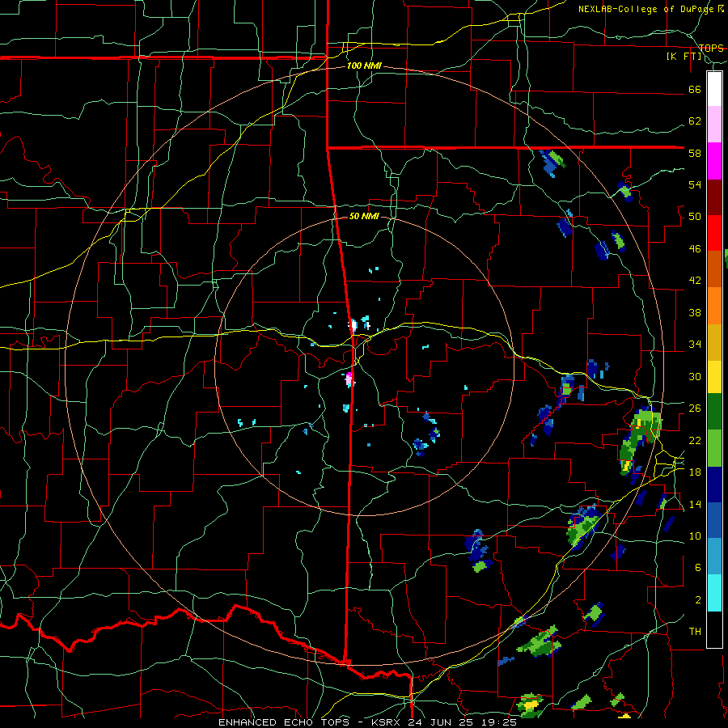Click the TH legend label
728x728 pixels.
tap(695, 632)
